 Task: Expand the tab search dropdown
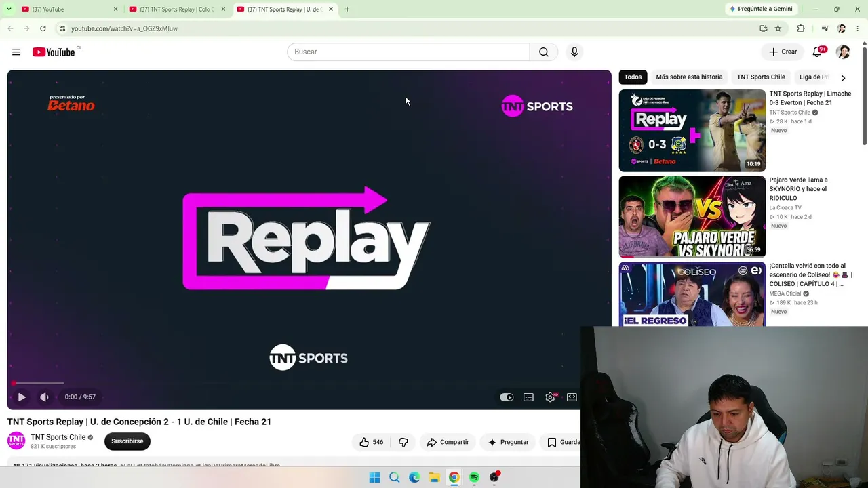coord(9,9)
